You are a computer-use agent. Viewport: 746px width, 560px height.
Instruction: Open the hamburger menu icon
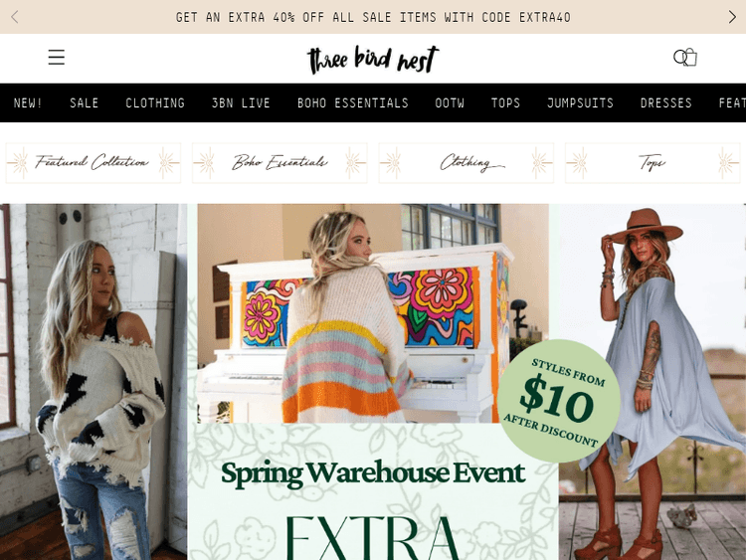(x=56, y=57)
